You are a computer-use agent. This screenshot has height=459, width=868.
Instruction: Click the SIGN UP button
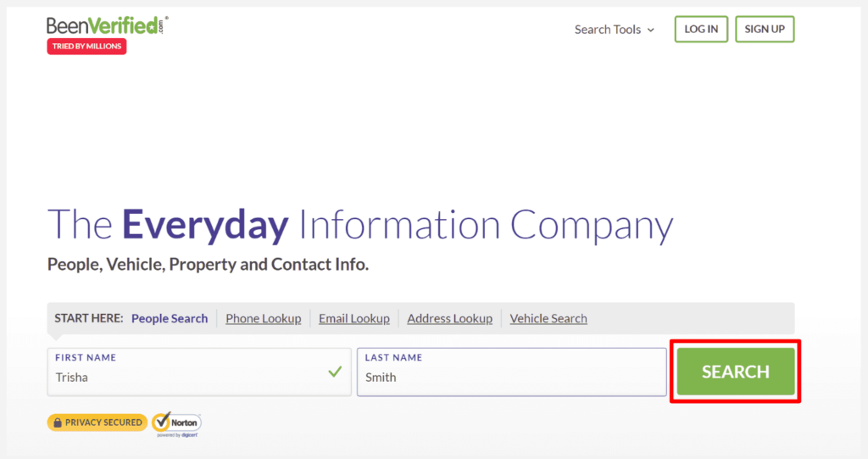point(765,30)
